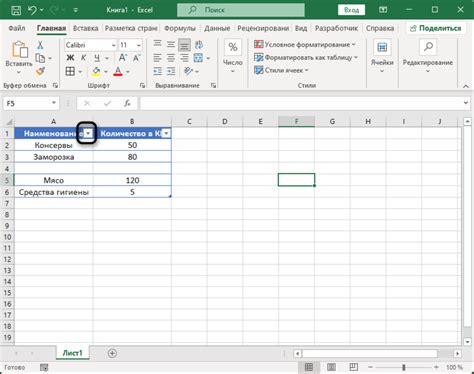Image resolution: width=474 pixels, height=374 pixels.
Task: Apply red font color A icon
Action: (118, 71)
